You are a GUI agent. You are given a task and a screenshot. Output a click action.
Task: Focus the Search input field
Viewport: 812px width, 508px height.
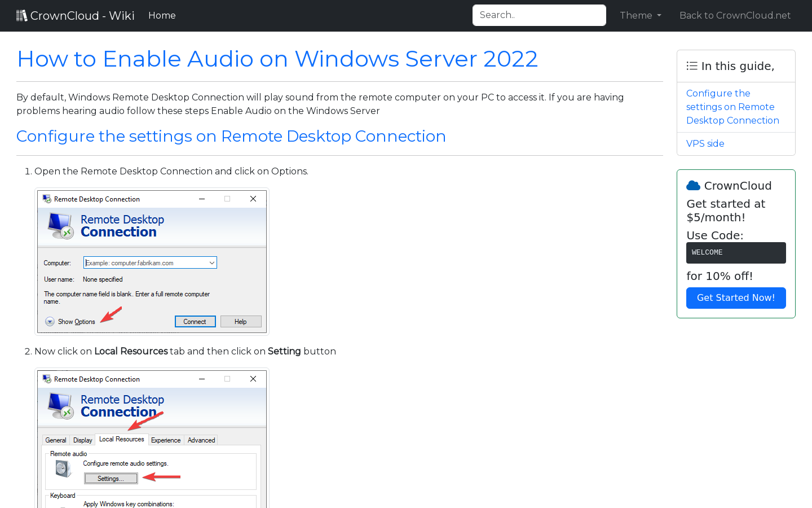pyautogui.click(x=539, y=15)
